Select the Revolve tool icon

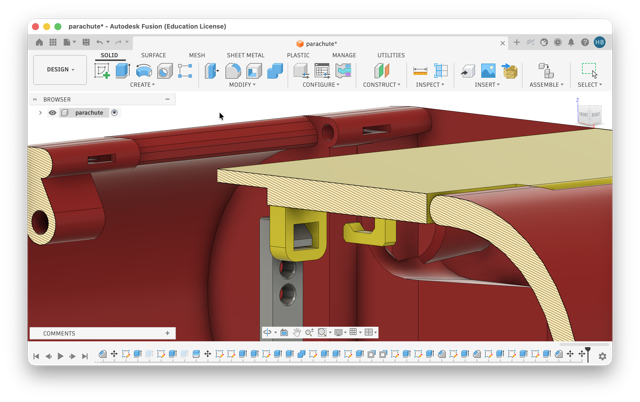tap(144, 71)
